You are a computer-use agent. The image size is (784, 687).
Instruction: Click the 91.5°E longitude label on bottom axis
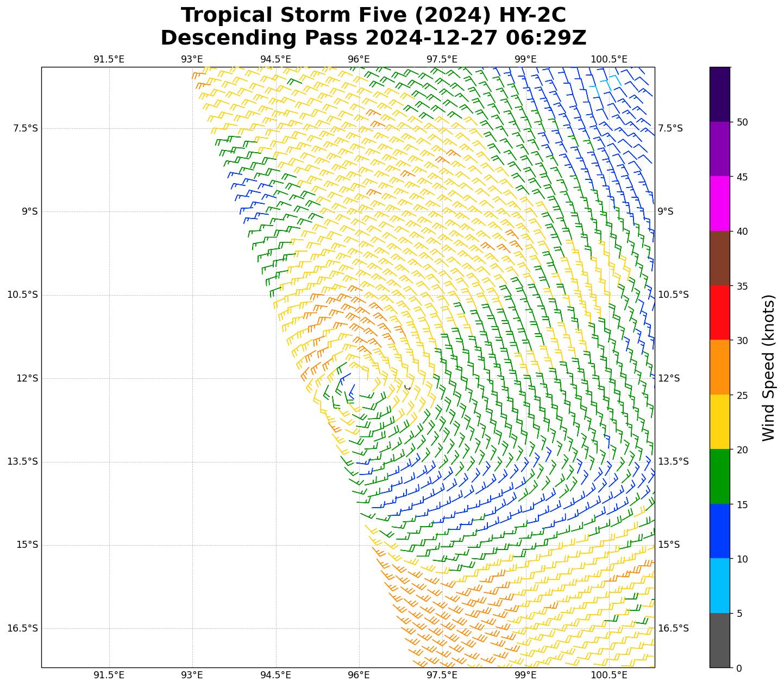point(109,675)
